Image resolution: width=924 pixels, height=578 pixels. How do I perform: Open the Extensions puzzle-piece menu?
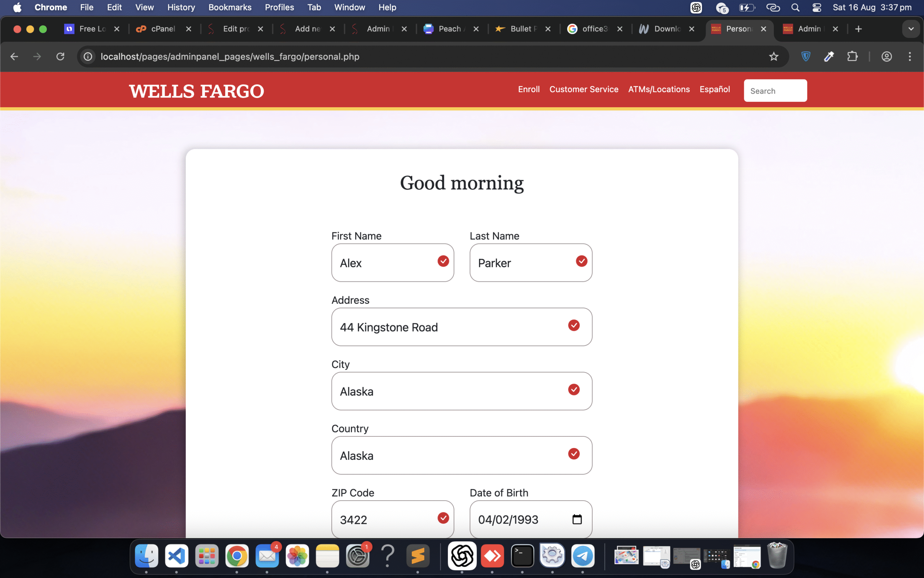click(852, 57)
